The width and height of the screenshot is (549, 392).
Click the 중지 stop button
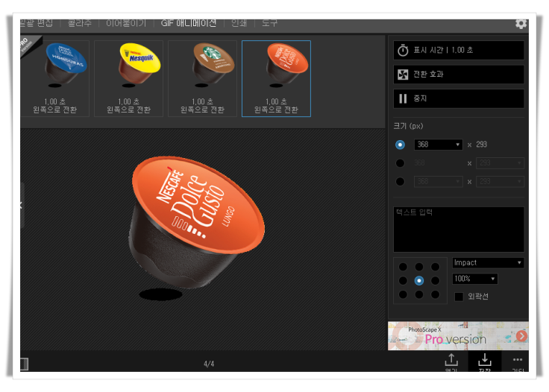click(x=459, y=98)
